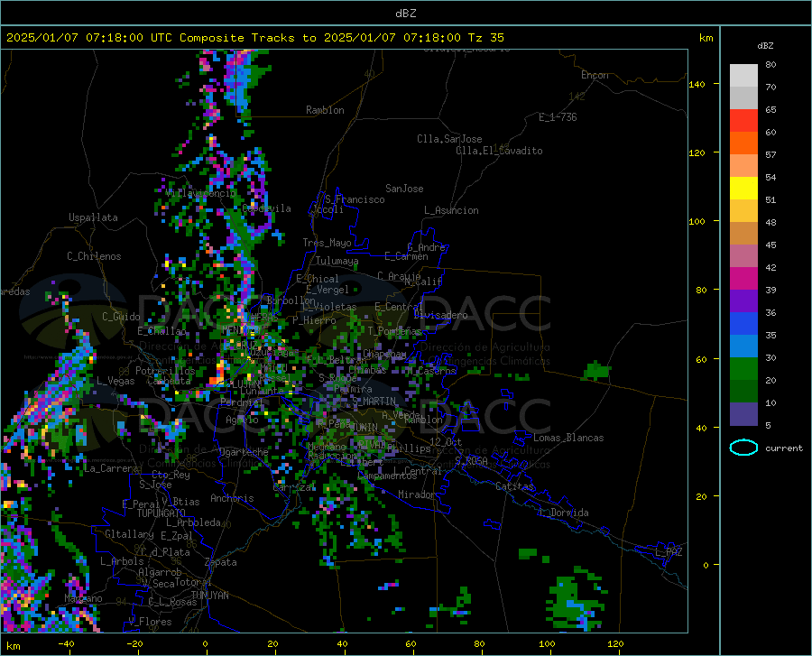This screenshot has width=812, height=656.
Task: Click the '45' label on the colour scale
Action: (x=770, y=245)
